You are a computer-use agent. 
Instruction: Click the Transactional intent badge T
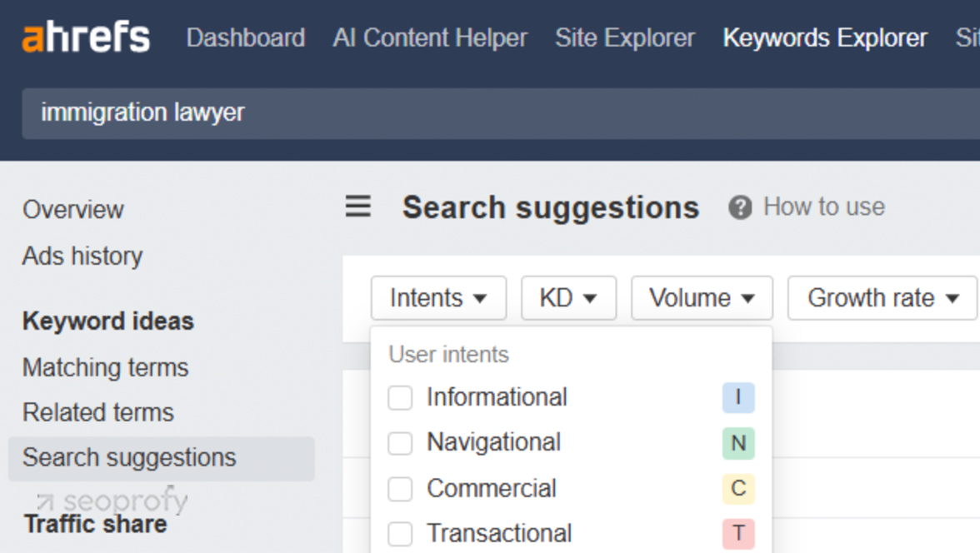(x=738, y=534)
